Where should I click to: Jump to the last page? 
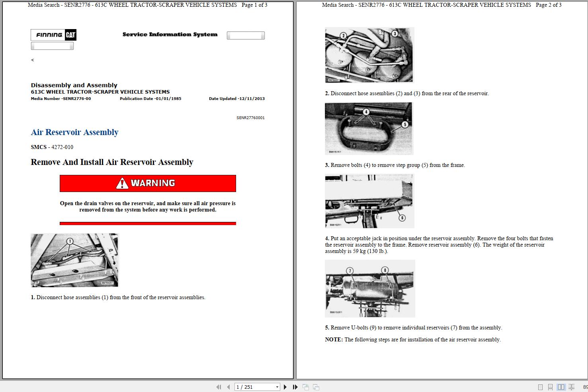coord(295,387)
